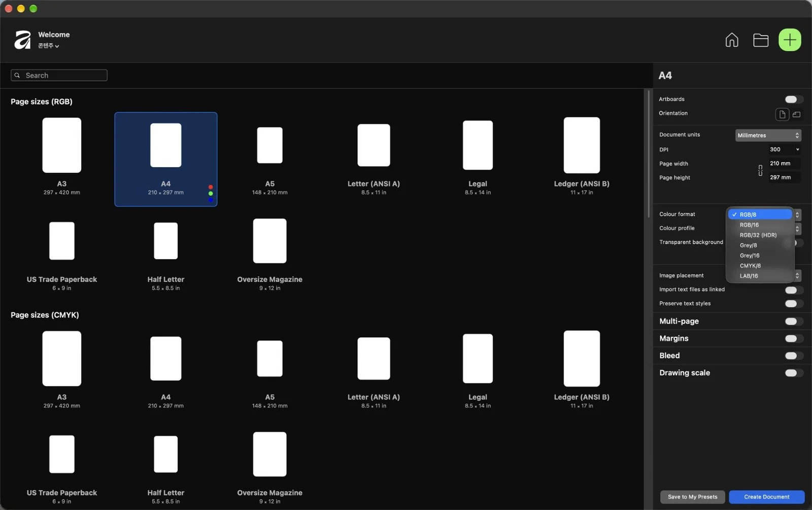Choose the RGB A5 page preset
Viewport: 812px width, 510px height.
(270, 160)
